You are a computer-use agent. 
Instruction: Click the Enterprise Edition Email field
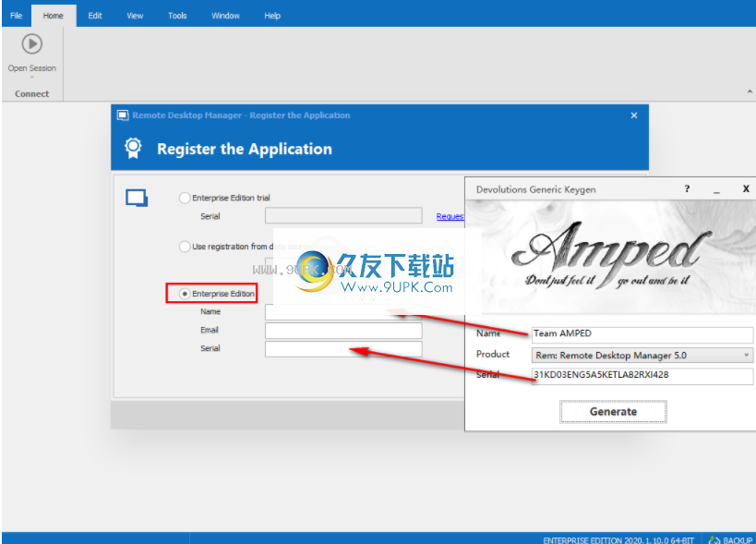click(343, 331)
